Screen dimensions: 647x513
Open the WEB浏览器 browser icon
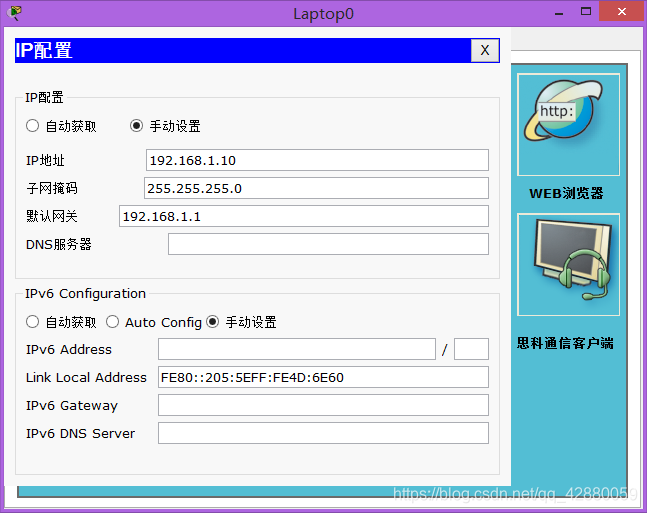[x=568, y=124]
